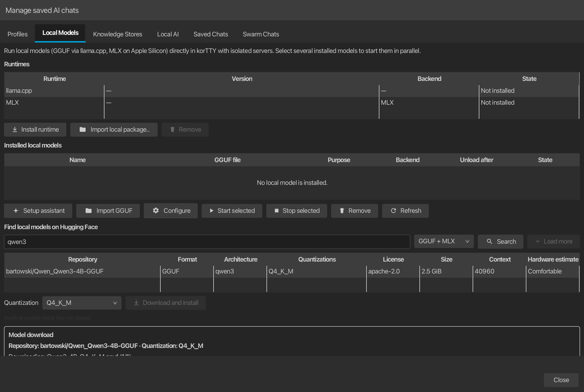Click the sparkle icon on Setup assistant

pos(16,211)
